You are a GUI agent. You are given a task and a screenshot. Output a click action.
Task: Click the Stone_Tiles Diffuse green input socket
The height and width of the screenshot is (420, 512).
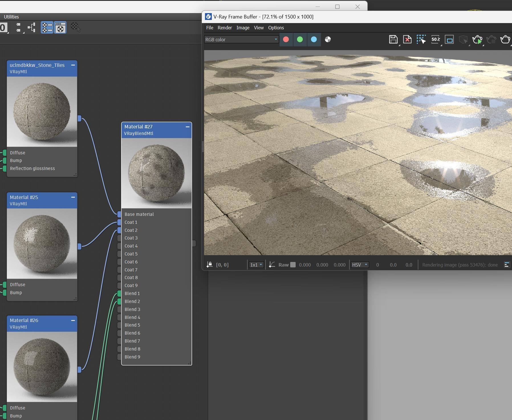pos(5,153)
